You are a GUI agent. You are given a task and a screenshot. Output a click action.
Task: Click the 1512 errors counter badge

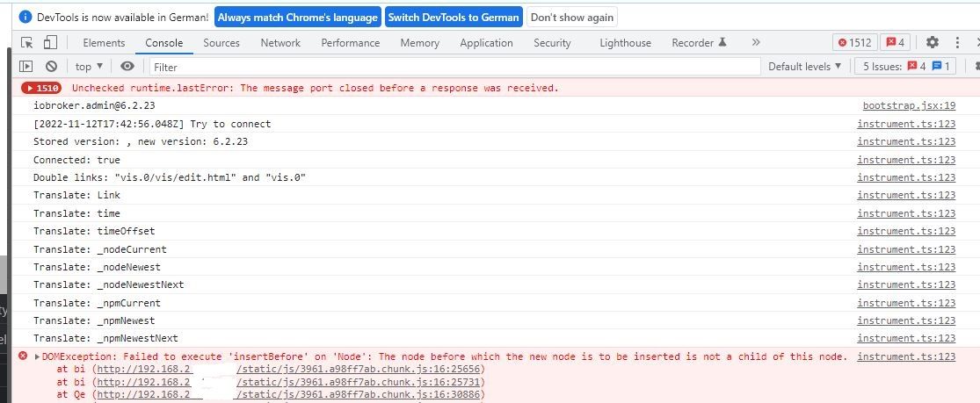pos(855,42)
